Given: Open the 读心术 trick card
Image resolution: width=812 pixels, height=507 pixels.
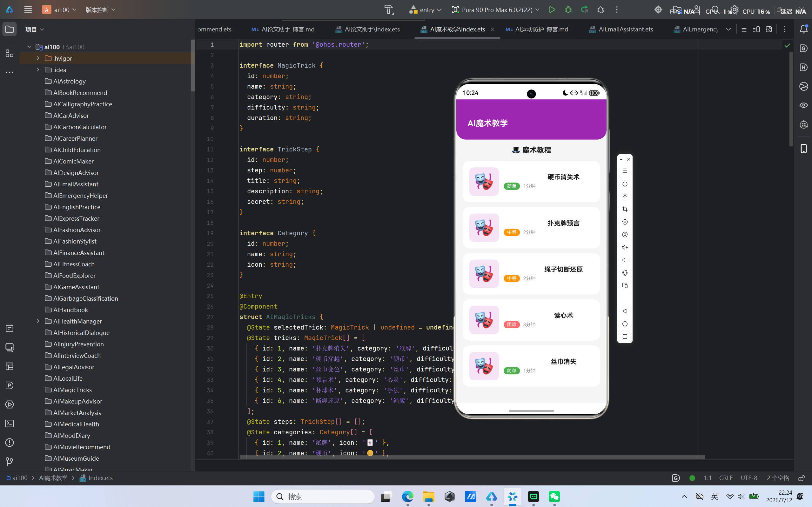Looking at the screenshot, I should pyautogui.click(x=531, y=320).
